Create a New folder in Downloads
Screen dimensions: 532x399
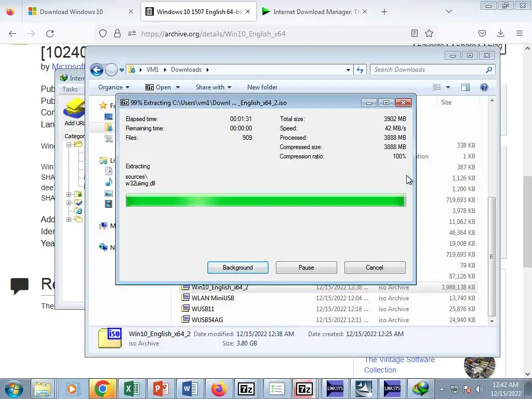(x=262, y=87)
